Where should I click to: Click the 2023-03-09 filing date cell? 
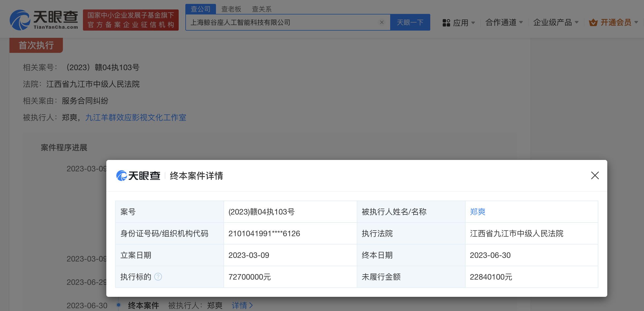(x=249, y=255)
